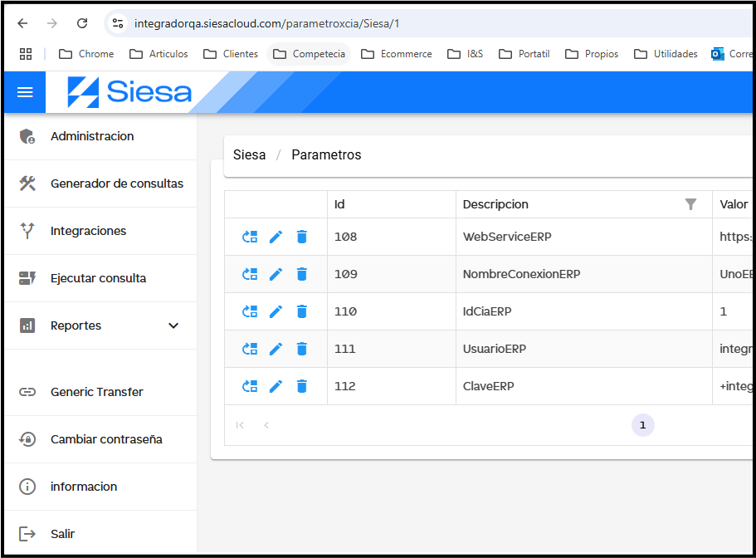Screen dimensions: 756x558
Task: Reload the page with browser refresh button
Action: (81, 23)
